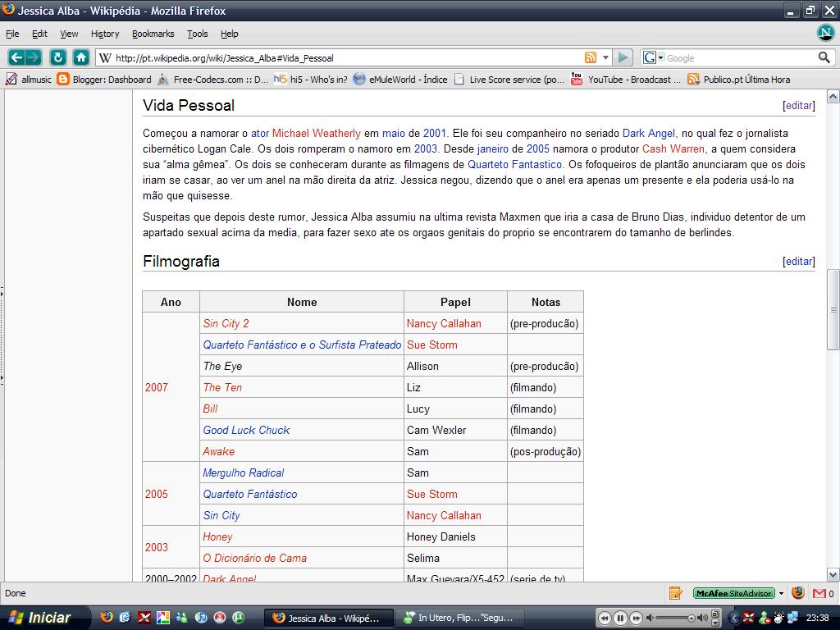This screenshot has width=840, height=630.
Task: Click the McAfee SiteAdvisor status button
Action: click(x=734, y=593)
